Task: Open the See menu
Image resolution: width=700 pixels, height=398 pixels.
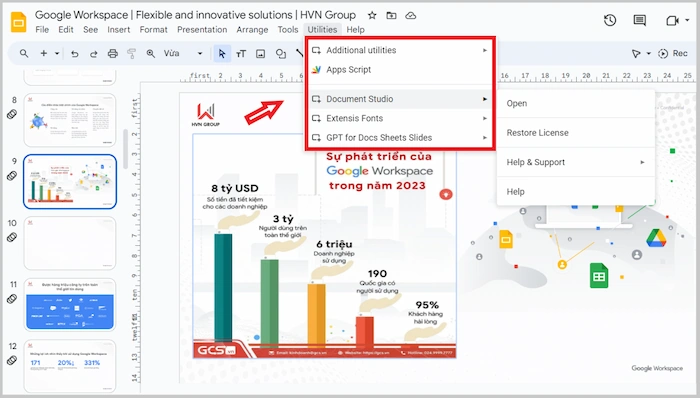Action: [91, 30]
